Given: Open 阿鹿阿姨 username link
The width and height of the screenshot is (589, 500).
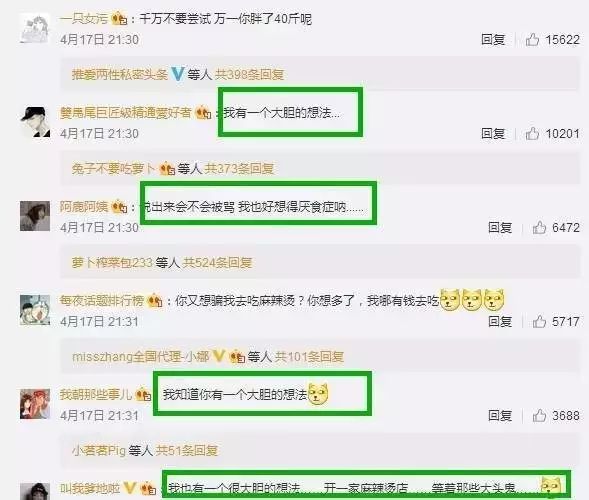Looking at the screenshot, I should tap(84, 207).
